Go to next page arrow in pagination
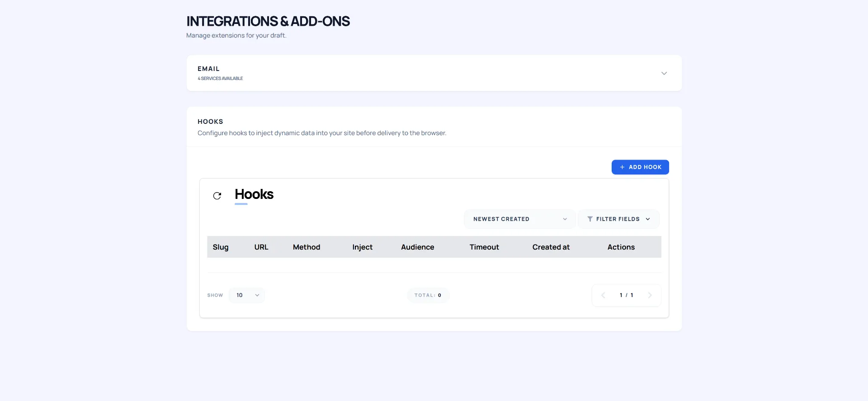Screen dimensions: 868x401 [650, 295]
